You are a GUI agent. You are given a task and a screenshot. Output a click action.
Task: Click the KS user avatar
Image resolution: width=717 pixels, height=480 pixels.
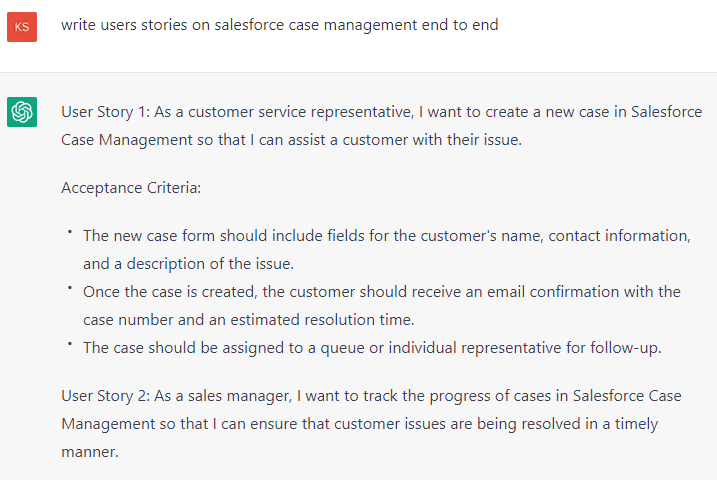pos(22,26)
